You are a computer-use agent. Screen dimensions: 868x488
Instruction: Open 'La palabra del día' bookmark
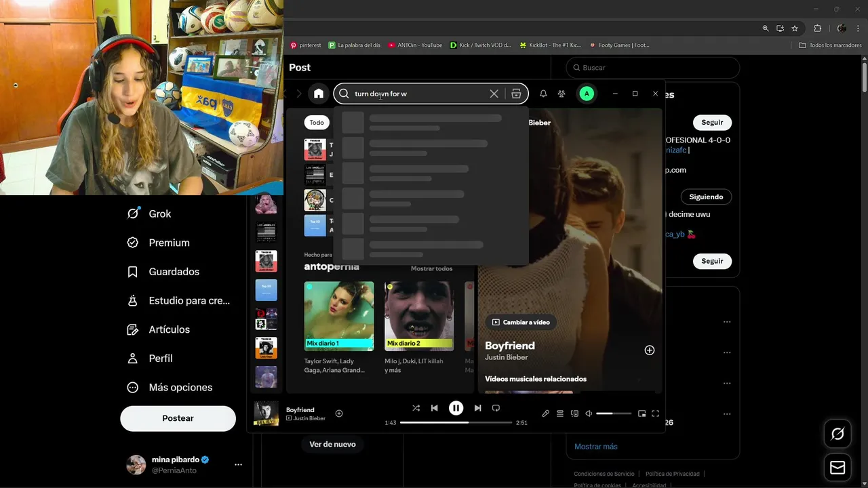[x=355, y=45]
